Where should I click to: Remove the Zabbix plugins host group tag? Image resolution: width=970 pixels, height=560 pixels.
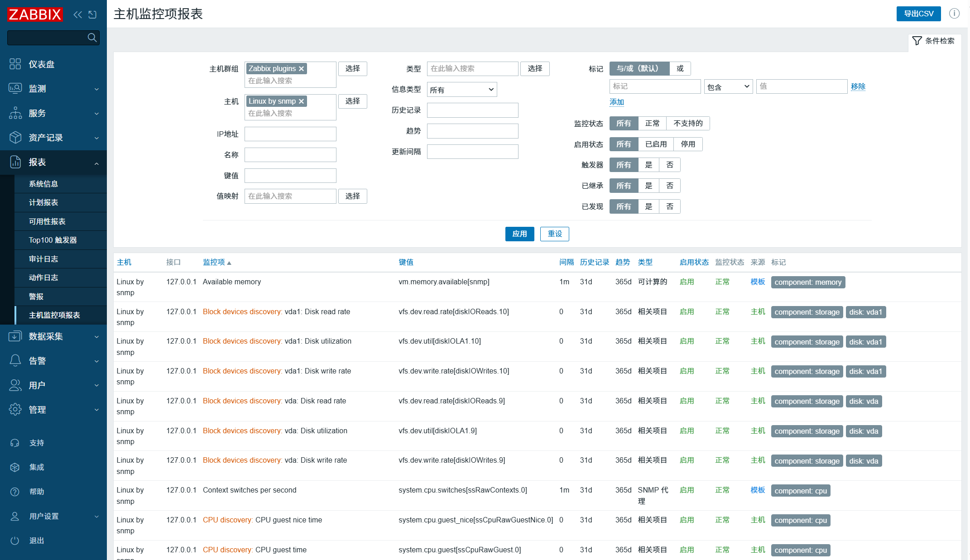301,69
